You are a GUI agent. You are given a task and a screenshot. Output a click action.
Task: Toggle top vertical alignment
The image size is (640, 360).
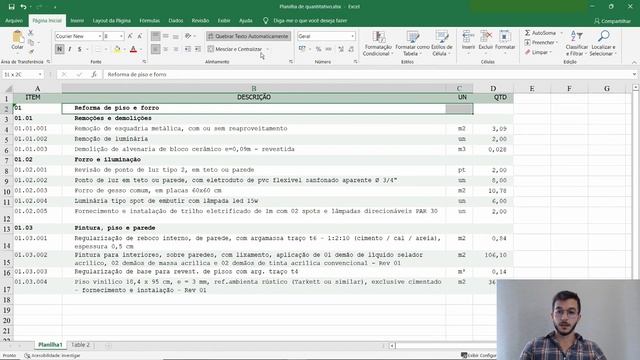pos(156,36)
